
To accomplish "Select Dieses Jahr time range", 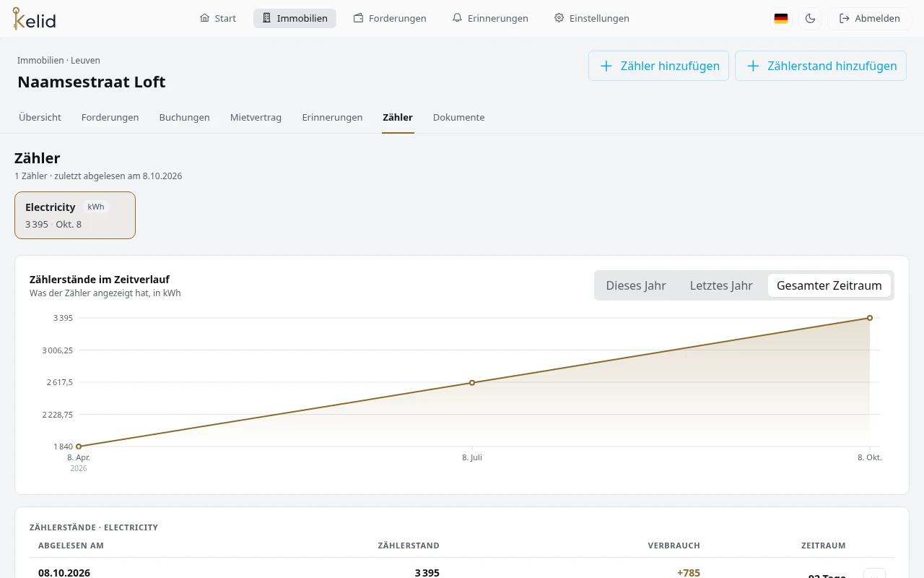I will (636, 285).
